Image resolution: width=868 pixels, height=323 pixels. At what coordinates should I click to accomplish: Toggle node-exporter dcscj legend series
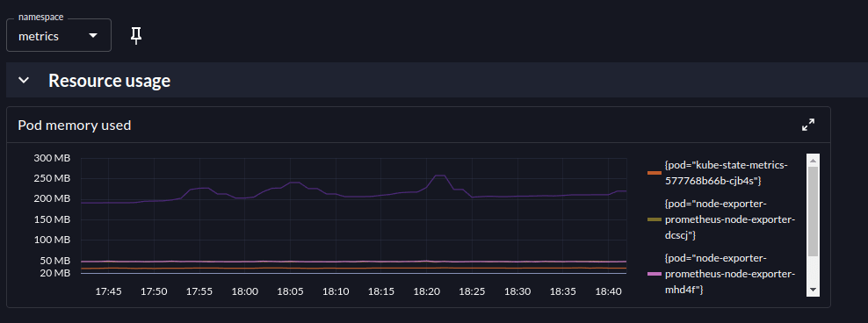(722, 219)
